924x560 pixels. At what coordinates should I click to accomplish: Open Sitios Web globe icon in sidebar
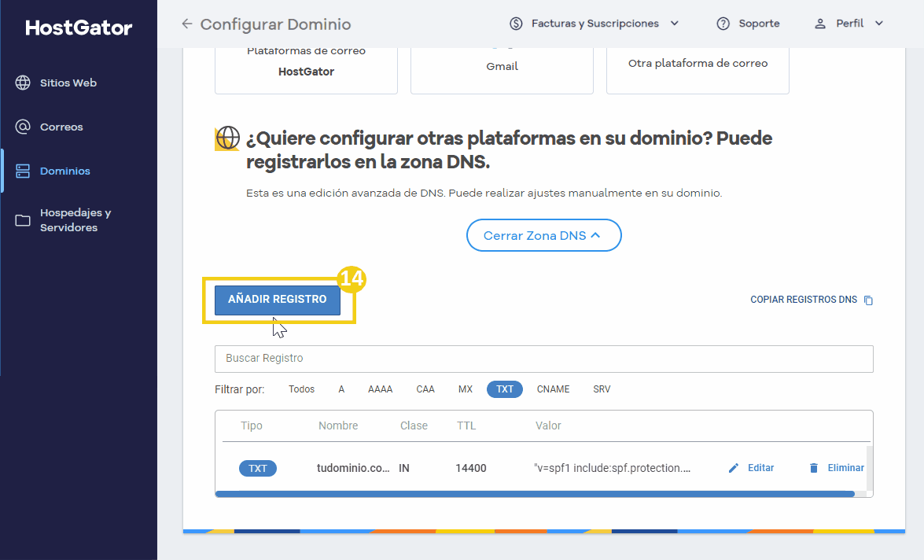pyautogui.click(x=23, y=83)
